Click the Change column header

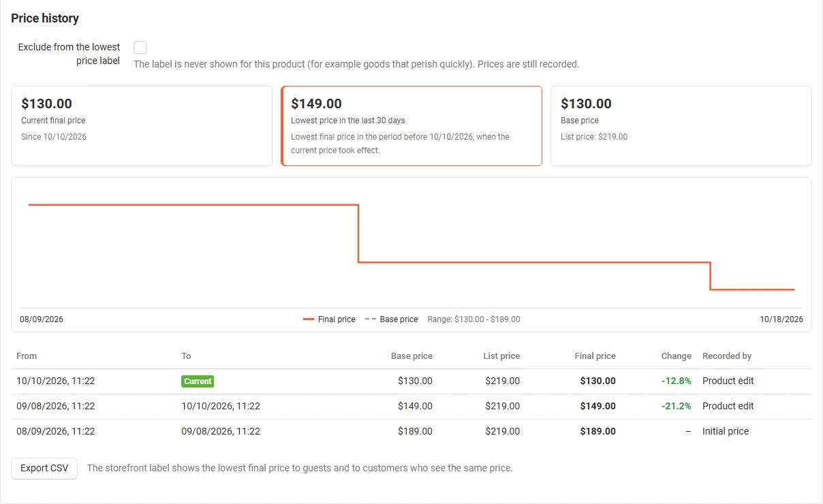pyautogui.click(x=677, y=356)
